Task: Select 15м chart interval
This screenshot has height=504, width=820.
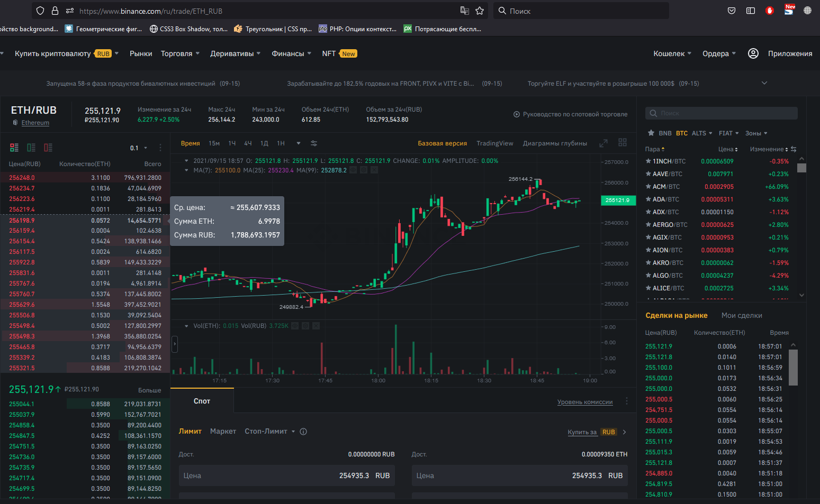Action: (x=214, y=143)
